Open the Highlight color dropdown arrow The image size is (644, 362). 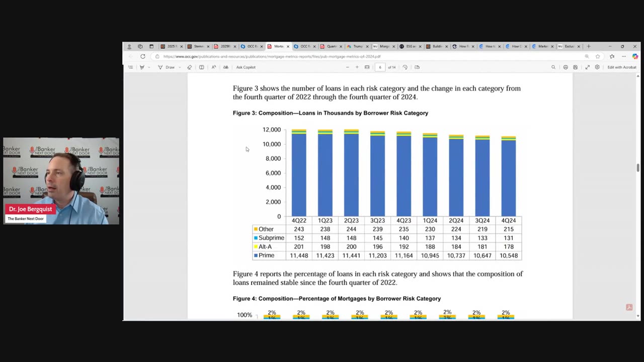149,67
